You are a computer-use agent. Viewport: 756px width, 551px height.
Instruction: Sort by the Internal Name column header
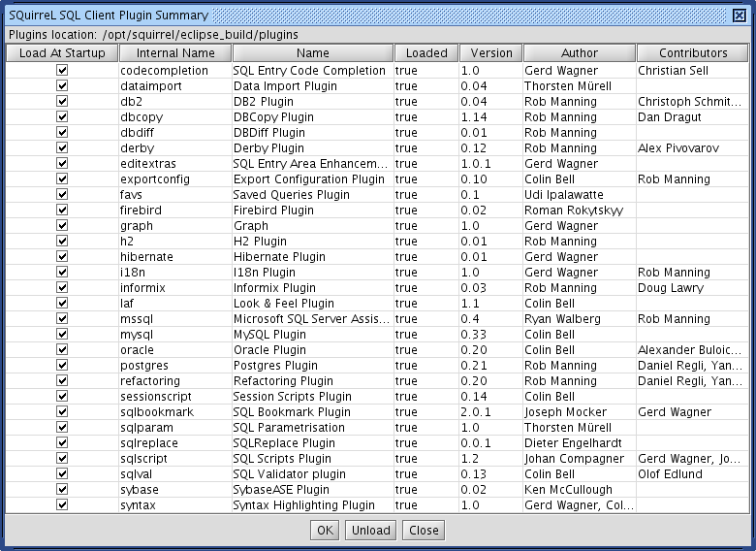pyautogui.click(x=175, y=53)
